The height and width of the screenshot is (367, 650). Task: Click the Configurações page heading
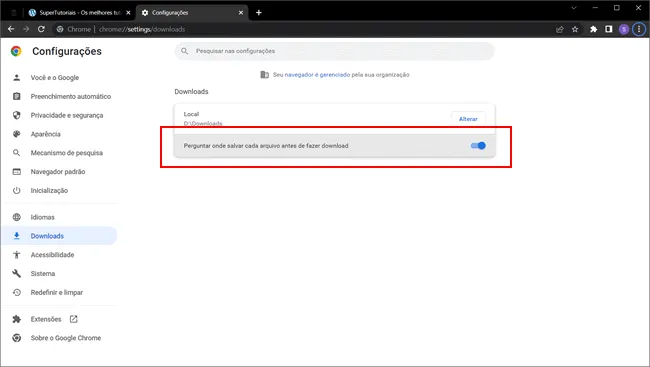pyautogui.click(x=67, y=51)
